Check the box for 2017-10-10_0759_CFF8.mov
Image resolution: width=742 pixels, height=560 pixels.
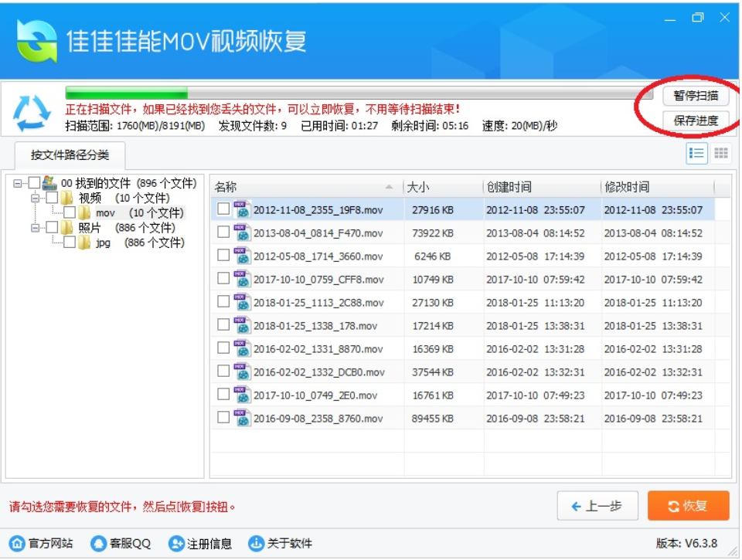tap(223, 278)
